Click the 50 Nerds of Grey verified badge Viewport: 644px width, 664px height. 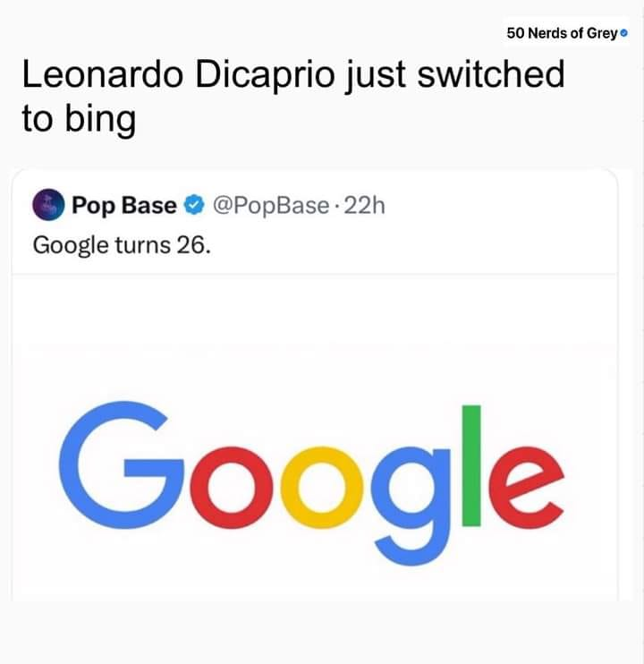click(623, 33)
